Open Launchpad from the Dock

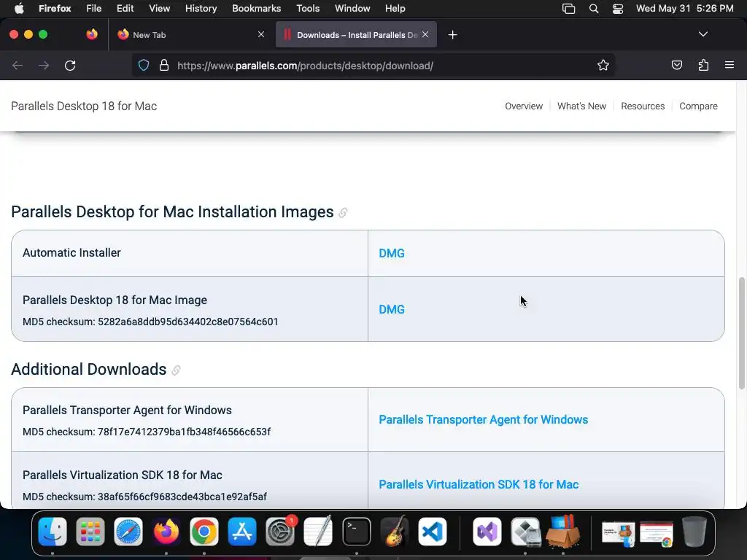[90, 532]
